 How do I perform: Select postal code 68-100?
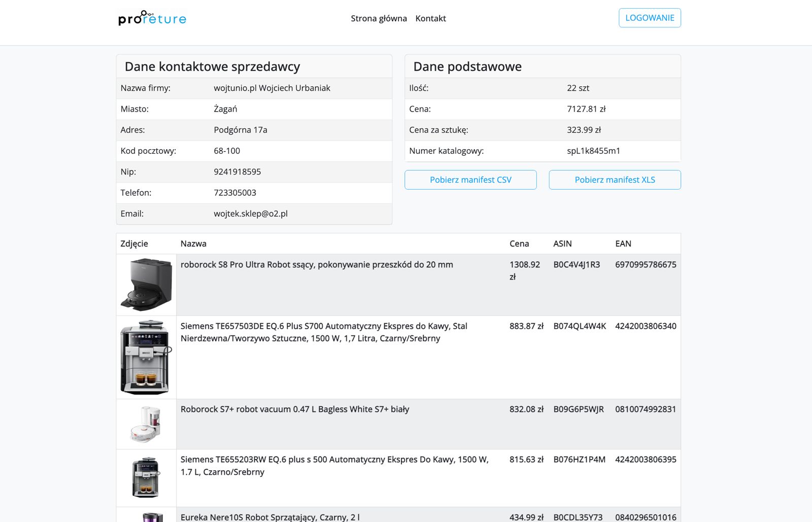pyautogui.click(x=227, y=151)
